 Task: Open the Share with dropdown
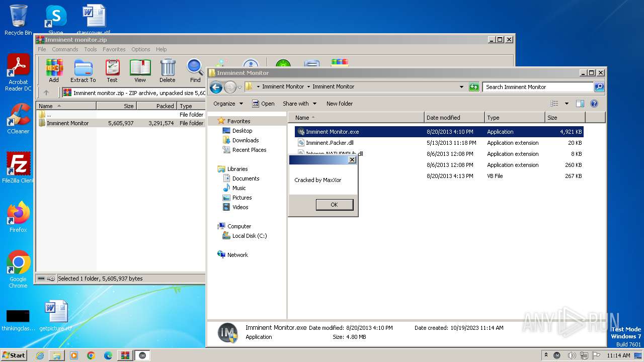[x=299, y=104]
